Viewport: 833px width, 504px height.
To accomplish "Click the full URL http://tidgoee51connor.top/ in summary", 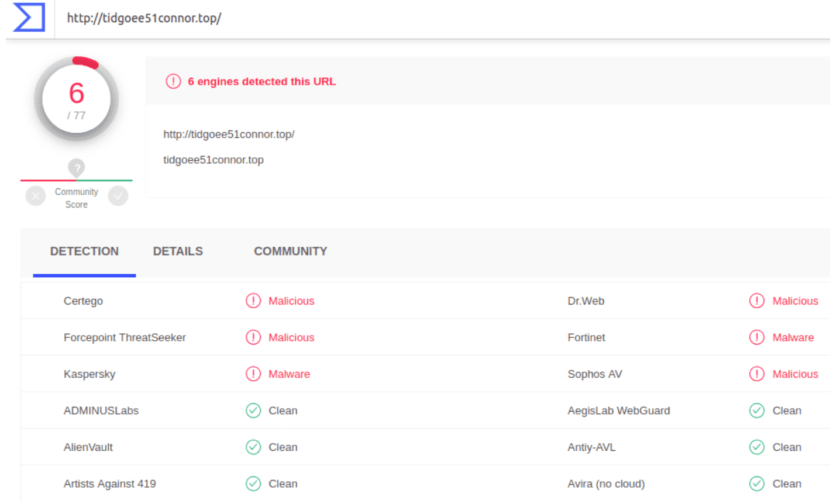I will click(229, 134).
